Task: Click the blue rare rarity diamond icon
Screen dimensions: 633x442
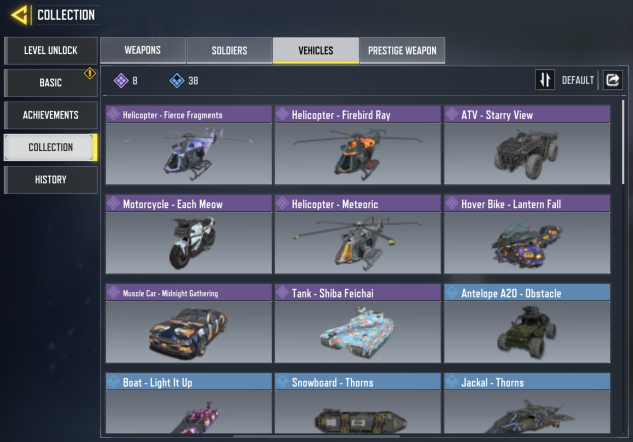Action: coord(177,80)
